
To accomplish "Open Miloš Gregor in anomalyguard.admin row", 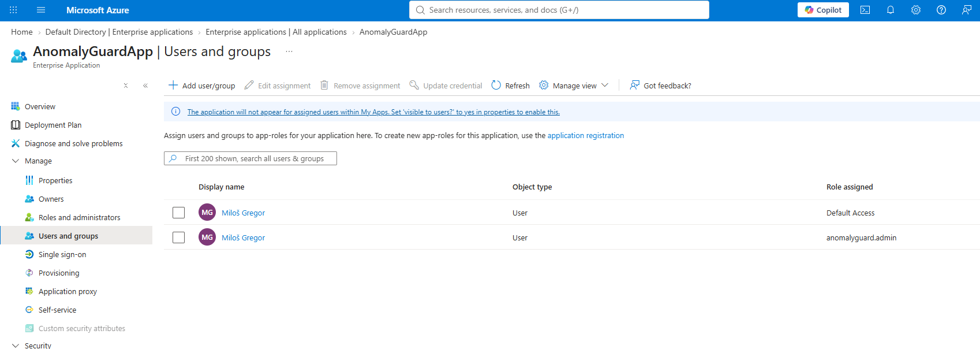I will (244, 237).
